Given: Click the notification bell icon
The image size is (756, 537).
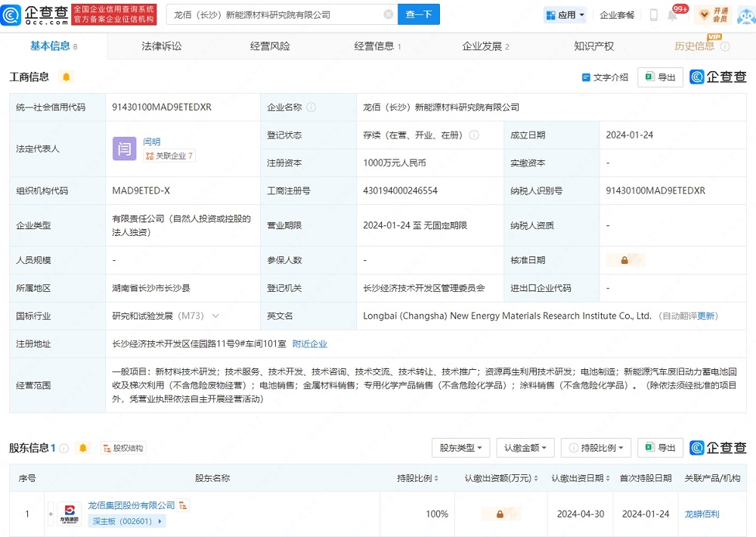Looking at the screenshot, I should pos(671,14).
